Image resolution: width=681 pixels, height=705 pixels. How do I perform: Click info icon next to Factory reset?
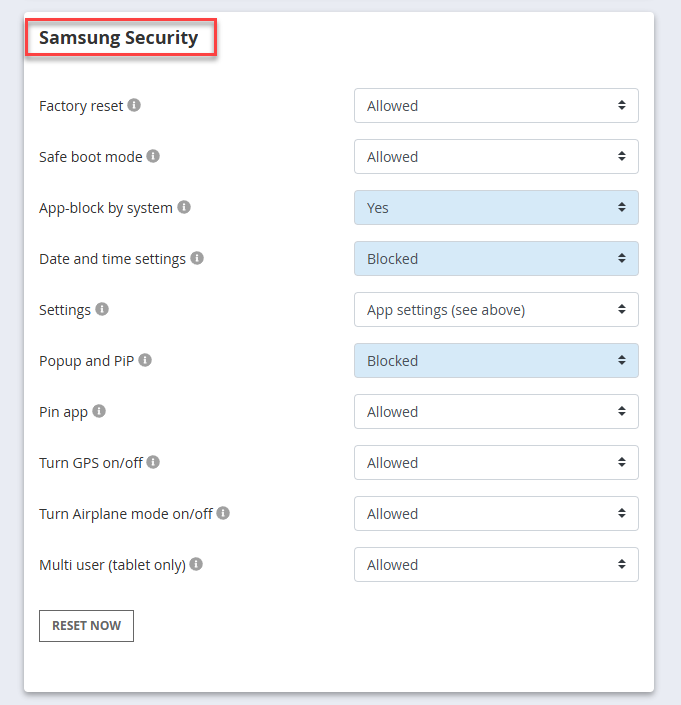134,105
